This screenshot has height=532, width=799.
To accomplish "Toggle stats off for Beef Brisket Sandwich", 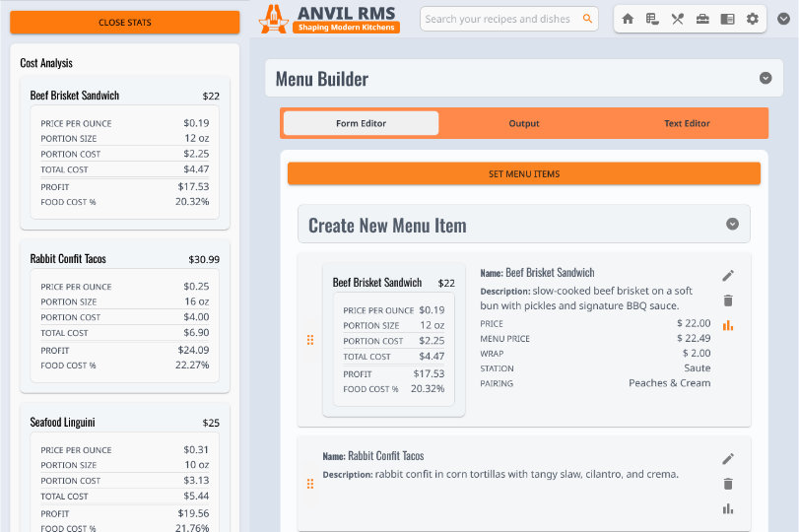I will coord(728,325).
